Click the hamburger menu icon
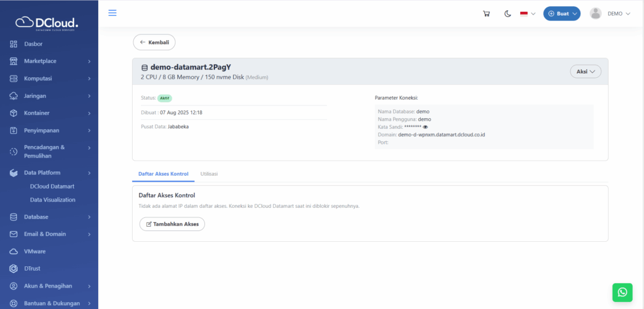644x309 pixels. pos(113,13)
